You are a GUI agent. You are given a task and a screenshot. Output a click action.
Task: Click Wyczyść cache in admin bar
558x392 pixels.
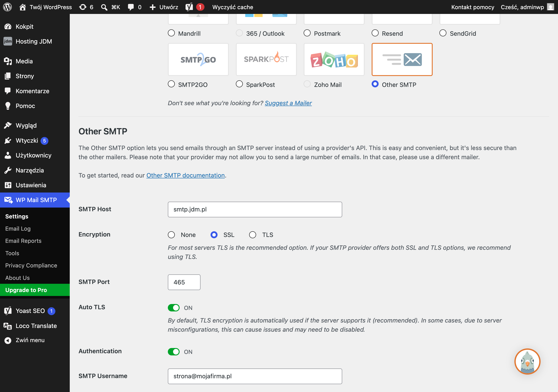233,7
